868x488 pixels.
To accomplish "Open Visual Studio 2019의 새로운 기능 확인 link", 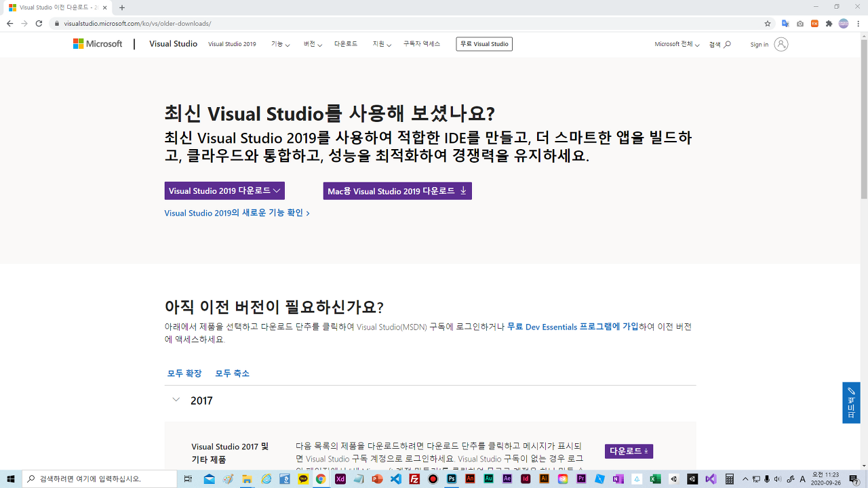I will tap(237, 213).
